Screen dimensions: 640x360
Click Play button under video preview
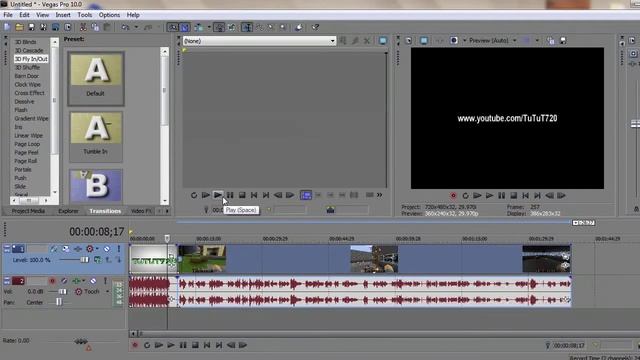[x=489, y=196]
